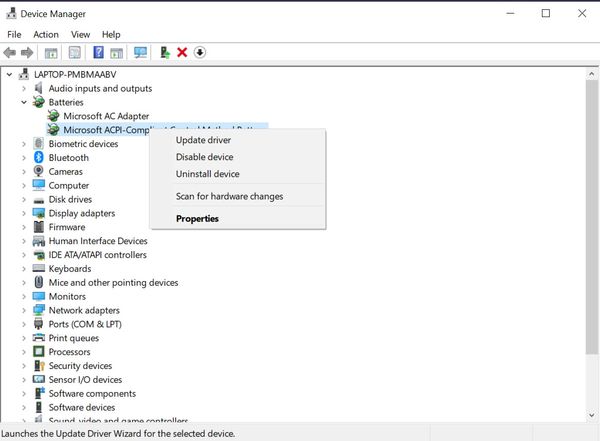
Task: Click the Mice and other pointing devices icon
Action: pyautogui.click(x=39, y=282)
